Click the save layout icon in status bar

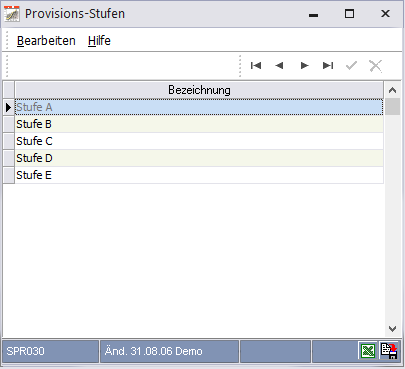pyautogui.click(x=389, y=351)
